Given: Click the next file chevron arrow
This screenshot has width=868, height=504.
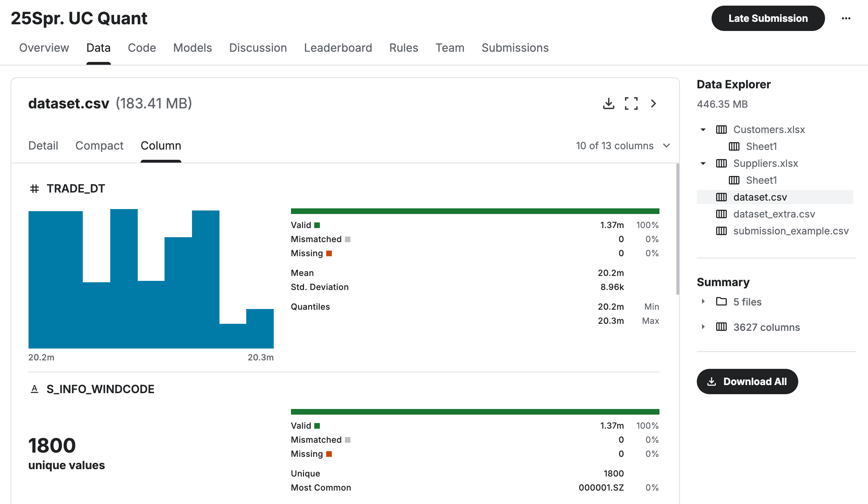Looking at the screenshot, I should pos(653,103).
